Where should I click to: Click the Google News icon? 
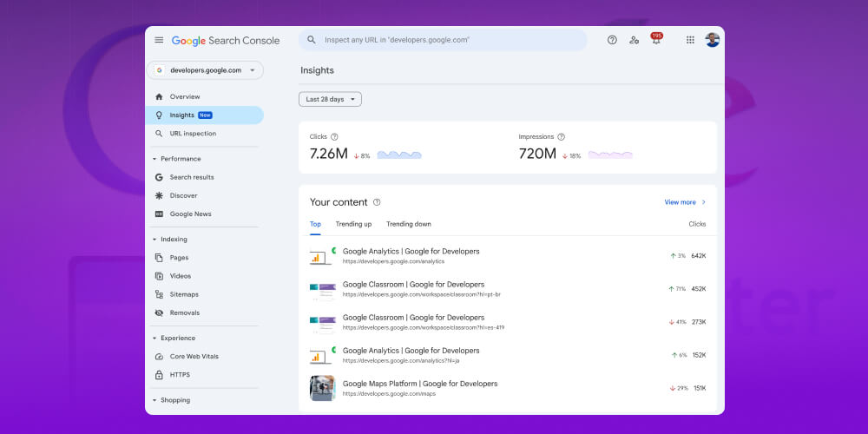click(x=159, y=214)
